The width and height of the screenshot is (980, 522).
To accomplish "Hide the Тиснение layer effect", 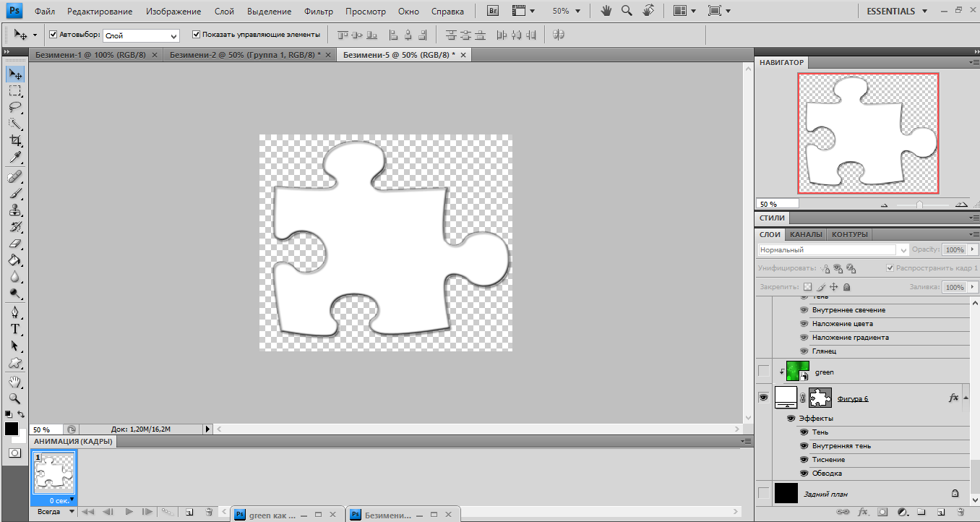I will [804, 460].
